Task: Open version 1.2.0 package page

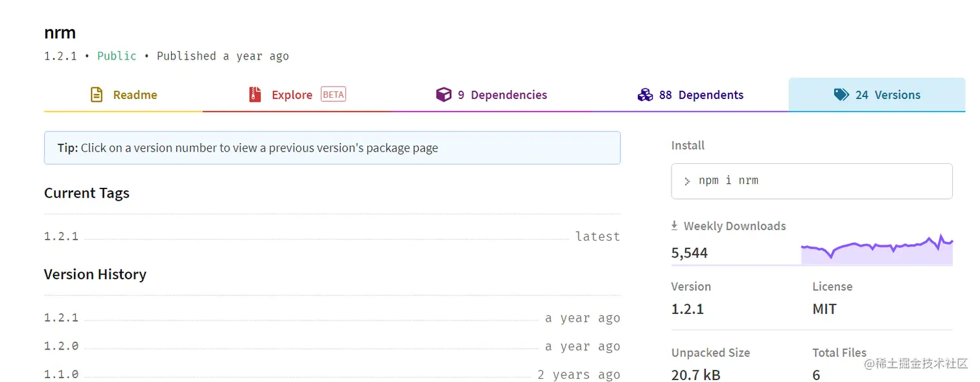Action: 61,346
